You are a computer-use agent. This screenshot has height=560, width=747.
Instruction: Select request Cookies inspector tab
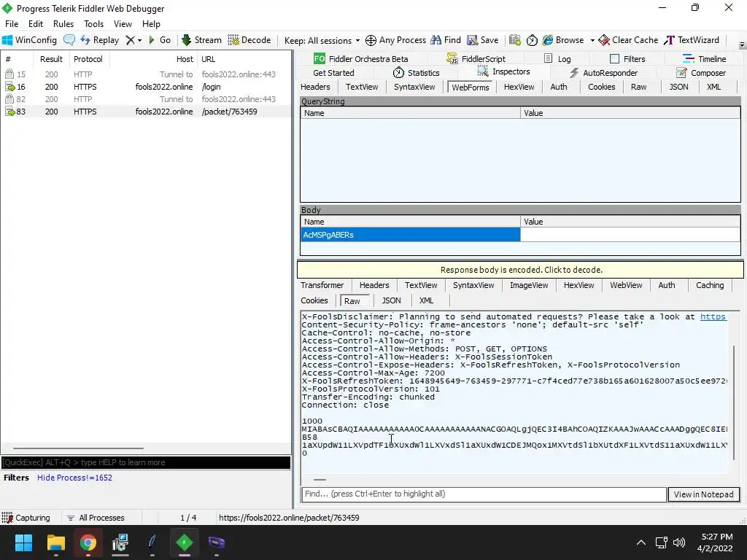point(601,87)
